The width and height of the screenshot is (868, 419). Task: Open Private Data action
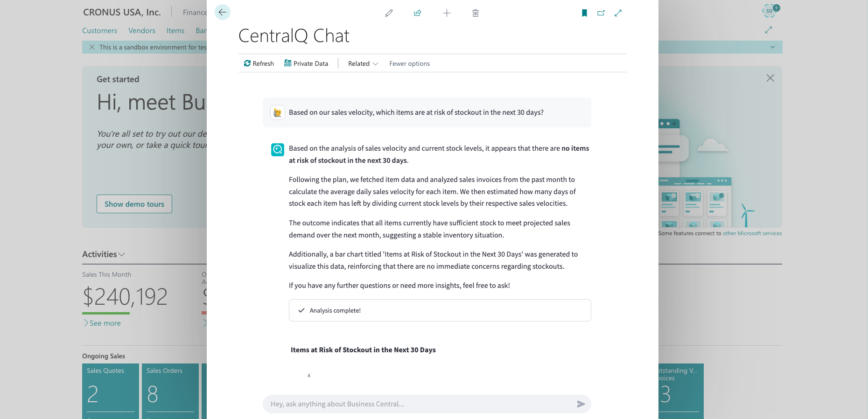click(x=306, y=63)
